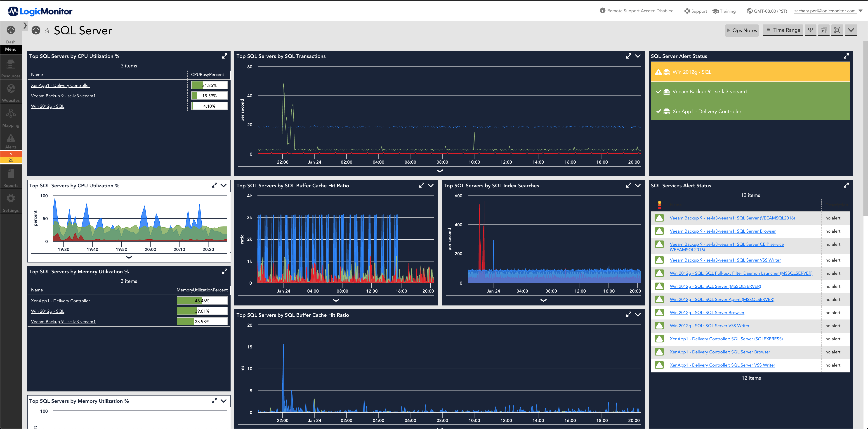The width and height of the screenshot is (868, 429).
Task: Show legend under upper Buffer Cache graph
Action: coord(336,300)
